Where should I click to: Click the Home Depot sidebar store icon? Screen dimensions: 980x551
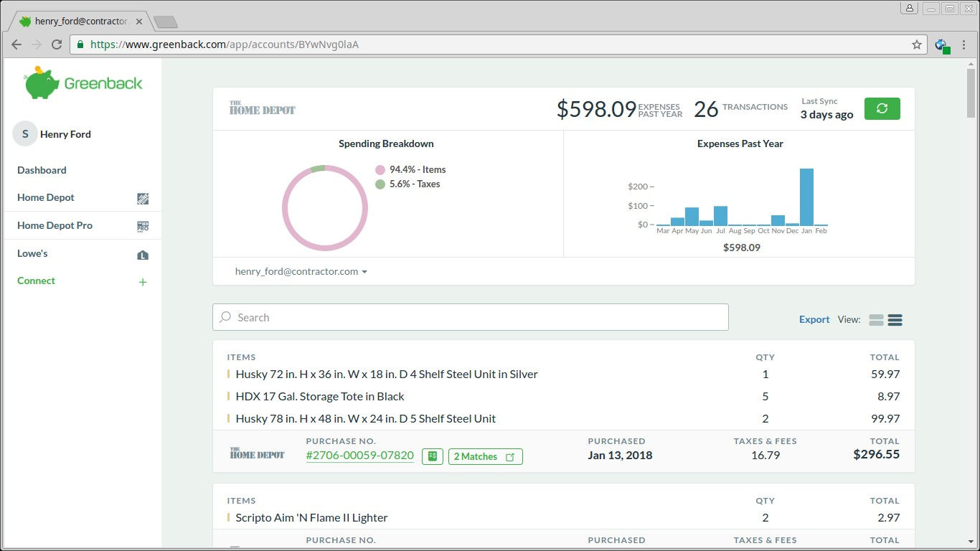(143, 199)
